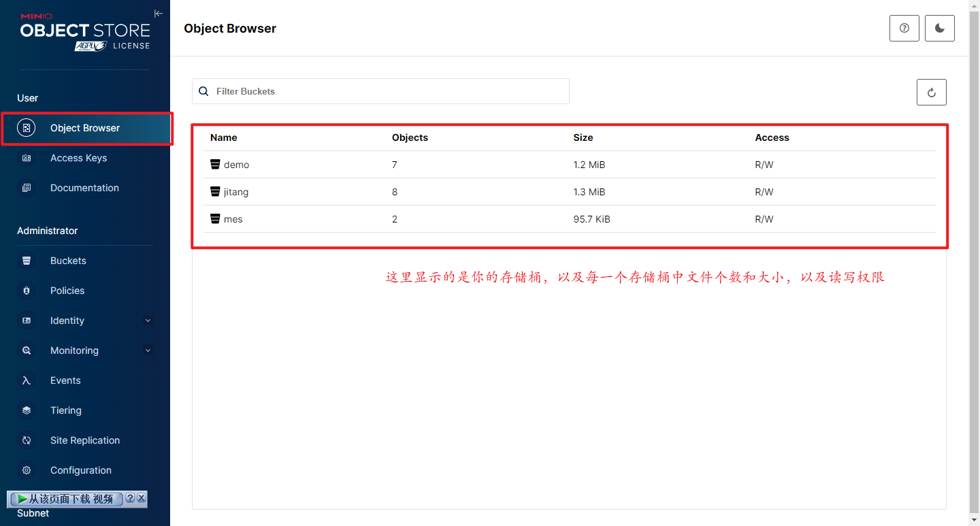Open the Object Browser sidebar item
This screenshot has width=980, height=526.
click(85, 128)
